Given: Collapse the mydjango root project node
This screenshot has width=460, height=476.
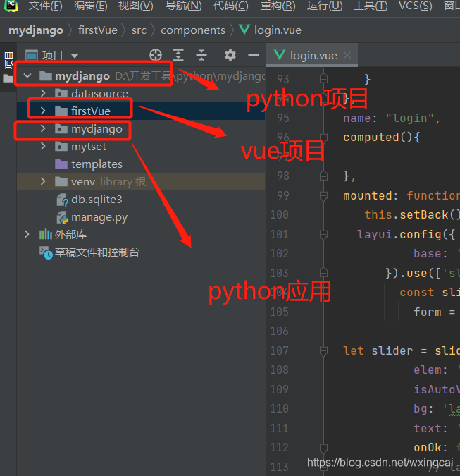Looking at the screenshot, I should point(27,75).
